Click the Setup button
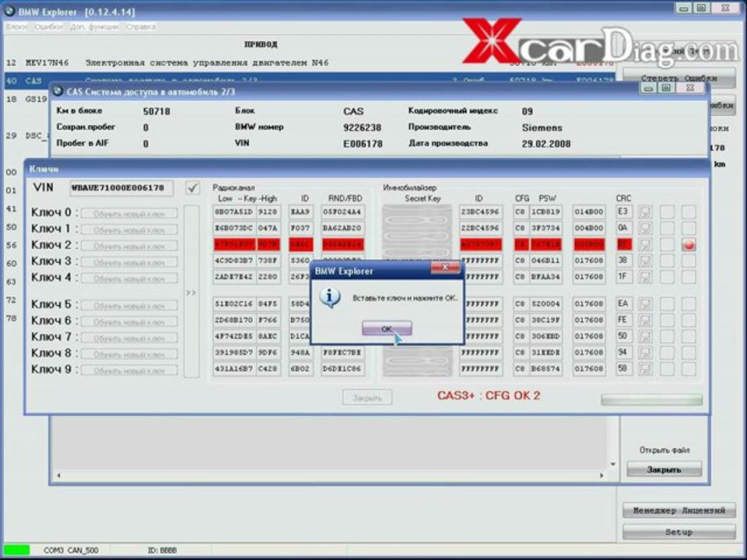747x560 pixels. (x=679, y=532)
